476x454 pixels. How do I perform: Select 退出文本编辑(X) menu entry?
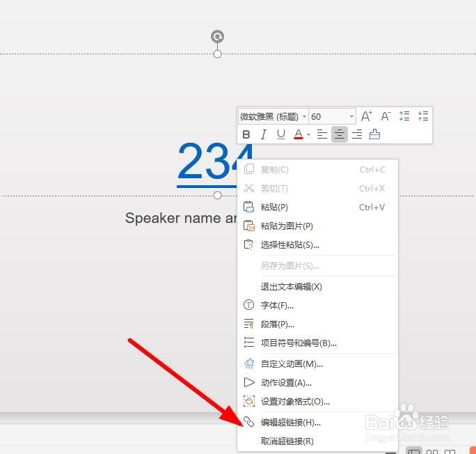pyautogui.click(x=317, y=287)
